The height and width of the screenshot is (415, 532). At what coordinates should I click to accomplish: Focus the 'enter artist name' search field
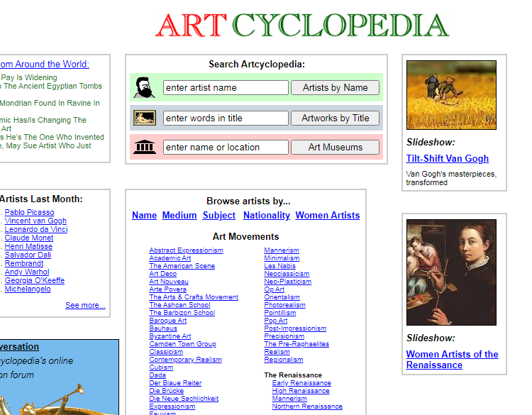click(x=226, y=87)
